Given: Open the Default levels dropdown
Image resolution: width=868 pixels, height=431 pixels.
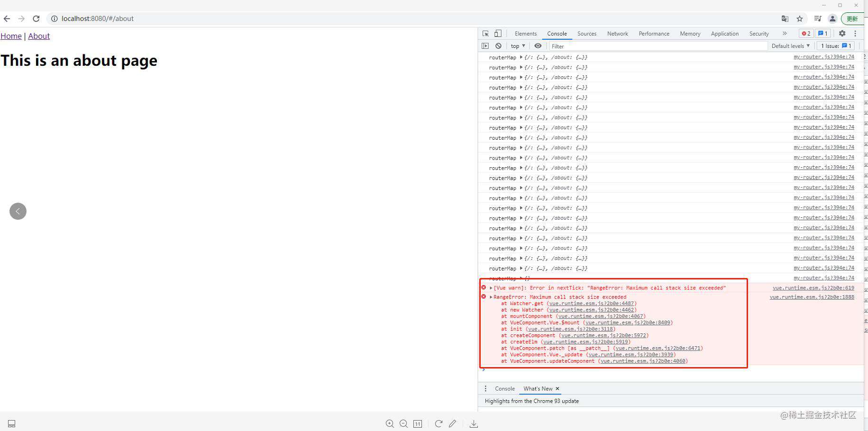Looking at the screenshot, I should (791, 46).
